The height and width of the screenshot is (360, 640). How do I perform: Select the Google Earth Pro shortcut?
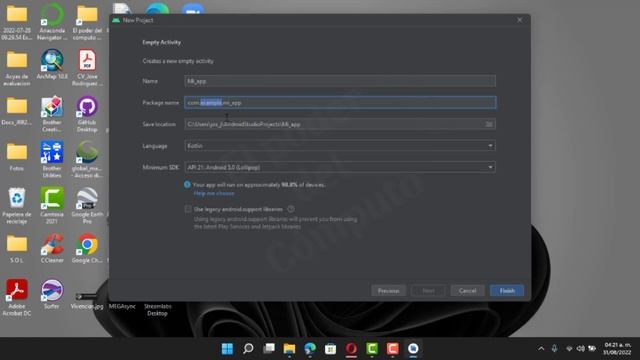tap(87, 206)
